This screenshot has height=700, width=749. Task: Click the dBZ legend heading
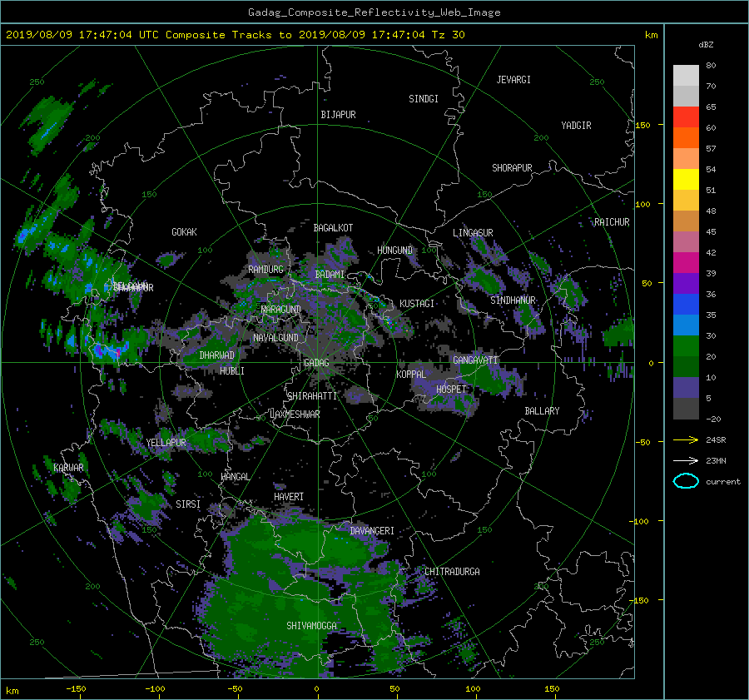[x=706, y=45]
